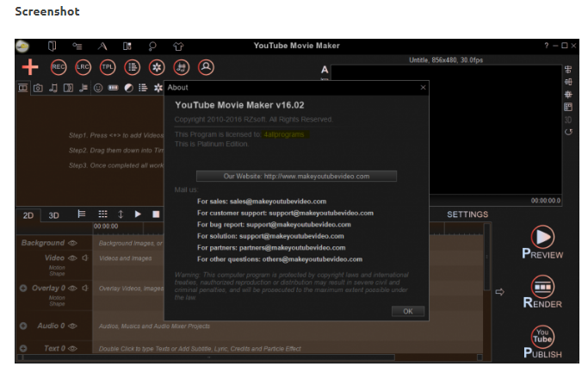The width and height of the screenshot is (588, 379).
Task: Click the RENDER button
Action: pos(542,292)
